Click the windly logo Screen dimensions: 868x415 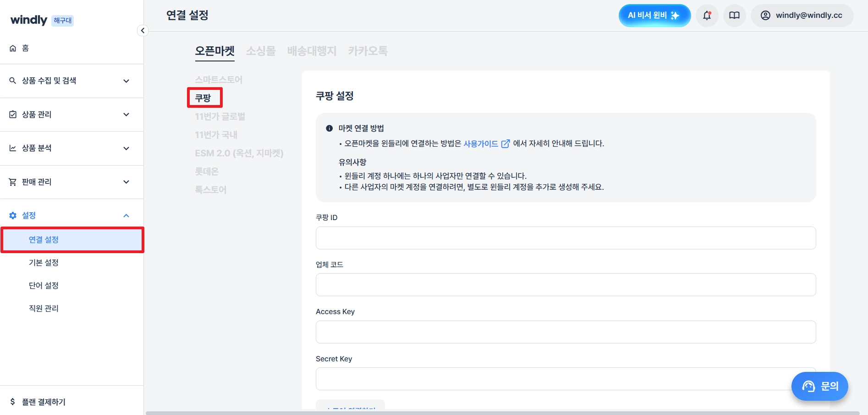29,20
